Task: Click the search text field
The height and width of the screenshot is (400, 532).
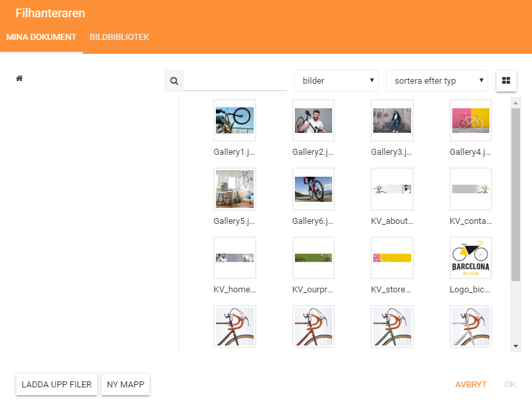Action: tap(236, 81)
